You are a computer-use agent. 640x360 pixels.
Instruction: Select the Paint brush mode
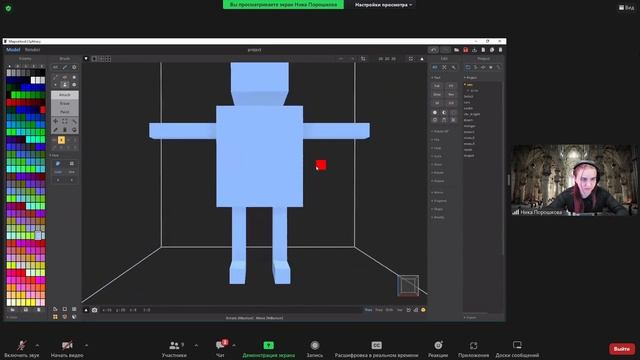[64, 112]
